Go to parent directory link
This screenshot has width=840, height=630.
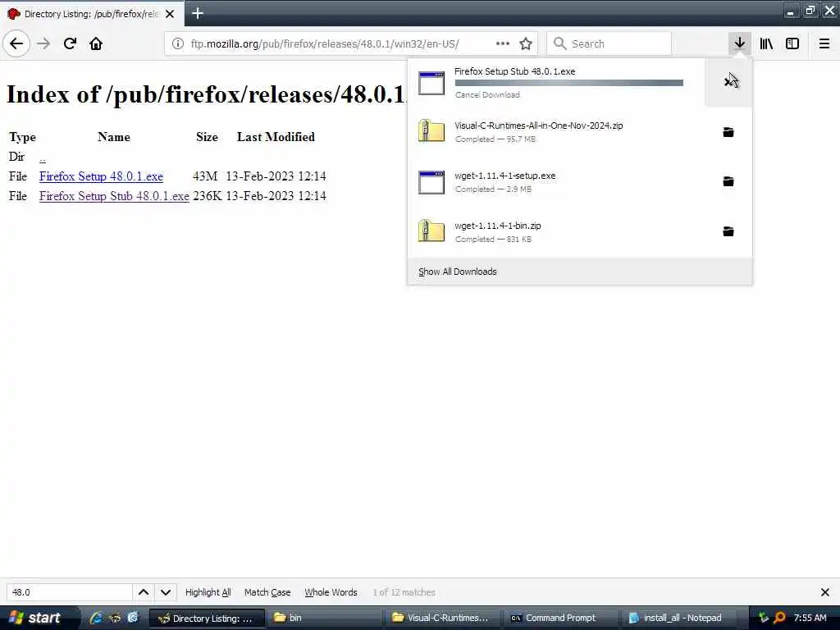[43, 157]
